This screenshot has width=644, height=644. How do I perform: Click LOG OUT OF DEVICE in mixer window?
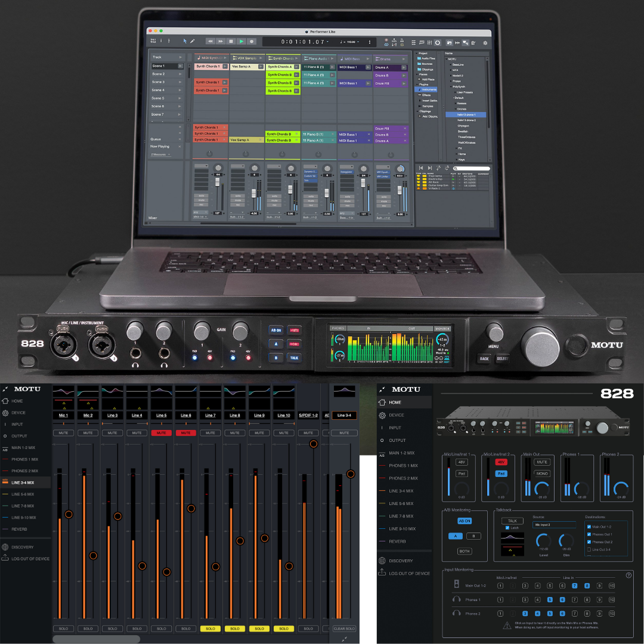(x=30, y=559)
